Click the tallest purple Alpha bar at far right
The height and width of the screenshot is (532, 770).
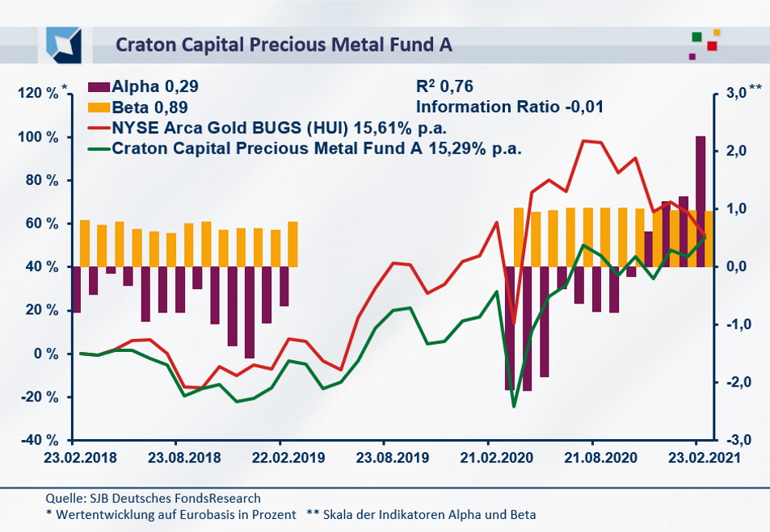[701, 201]
